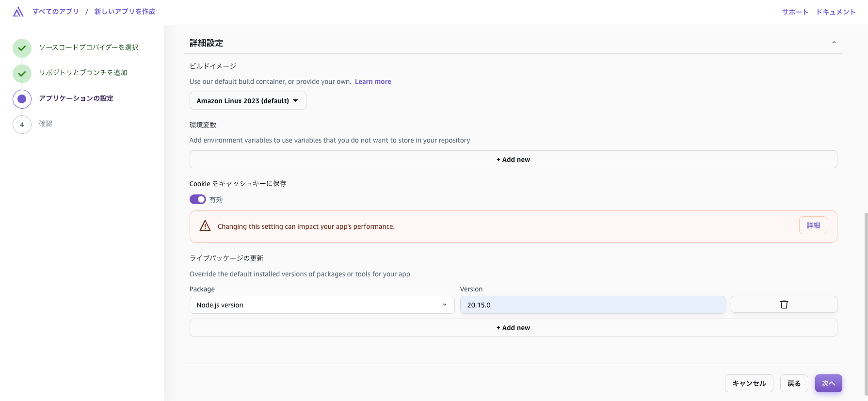Click the Learn more link
The height and width of the screenshot is (401, 868).
tap(372, 81)
